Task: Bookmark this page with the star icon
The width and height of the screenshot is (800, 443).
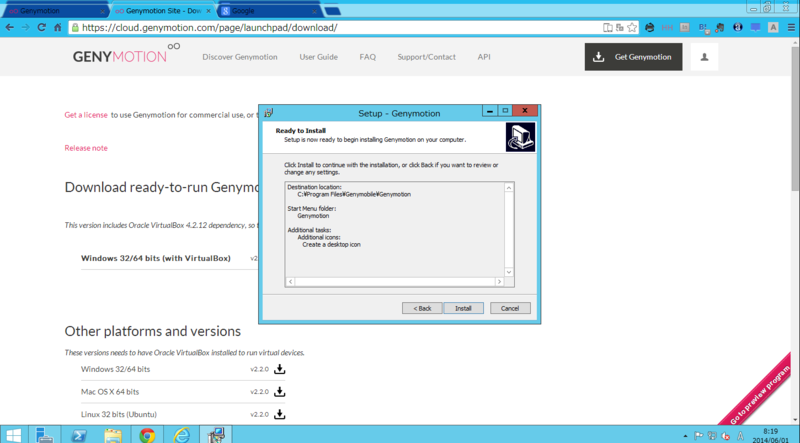Action: pyautogui.click(x=632, y=28)
